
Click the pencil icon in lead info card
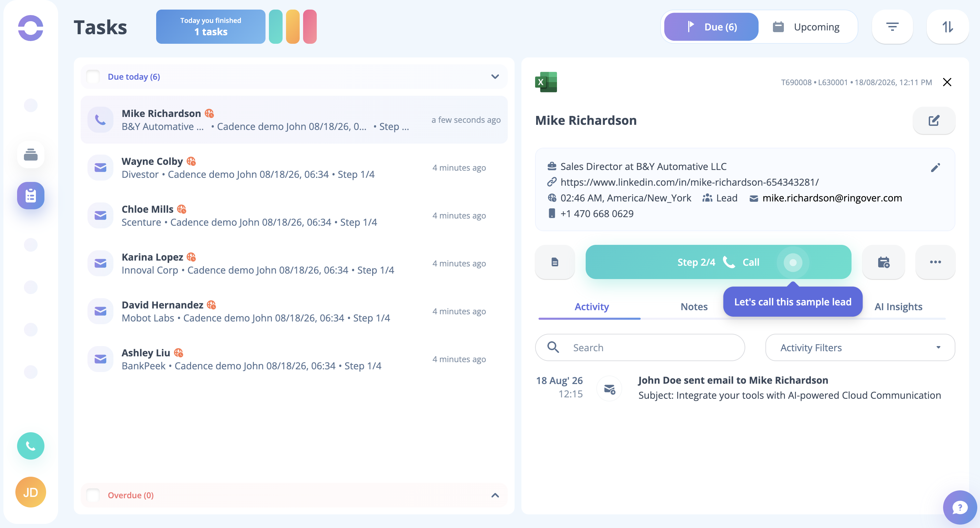pyautogui.click(x=936, y=168)
